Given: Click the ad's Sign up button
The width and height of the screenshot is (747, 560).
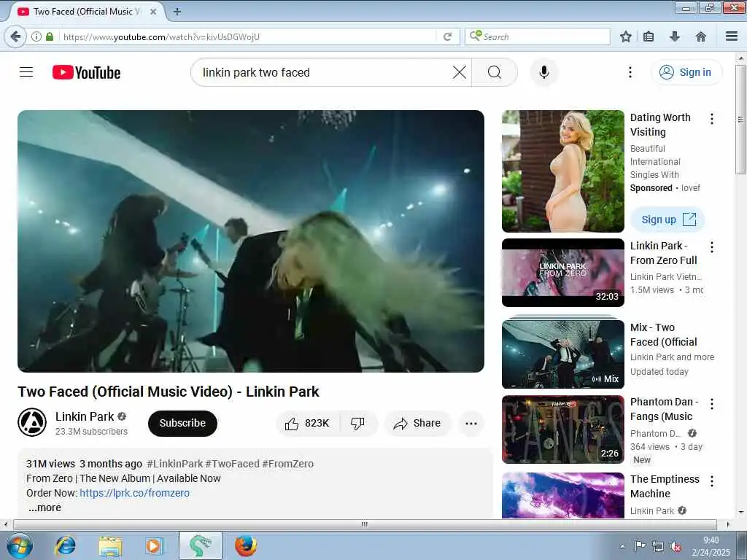Looking at the screenshot, I should [667, 219].
